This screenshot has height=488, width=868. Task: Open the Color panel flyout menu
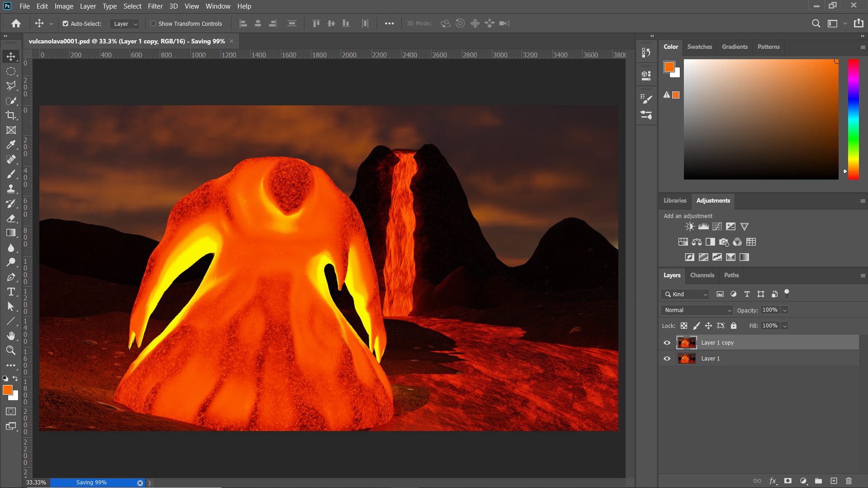[x=863, y=47]
